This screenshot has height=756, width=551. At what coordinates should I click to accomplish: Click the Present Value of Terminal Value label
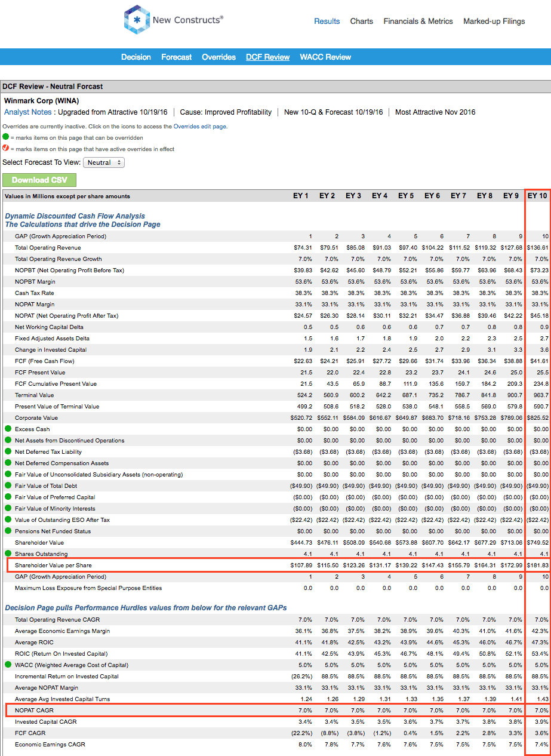(x=57, y=406)
